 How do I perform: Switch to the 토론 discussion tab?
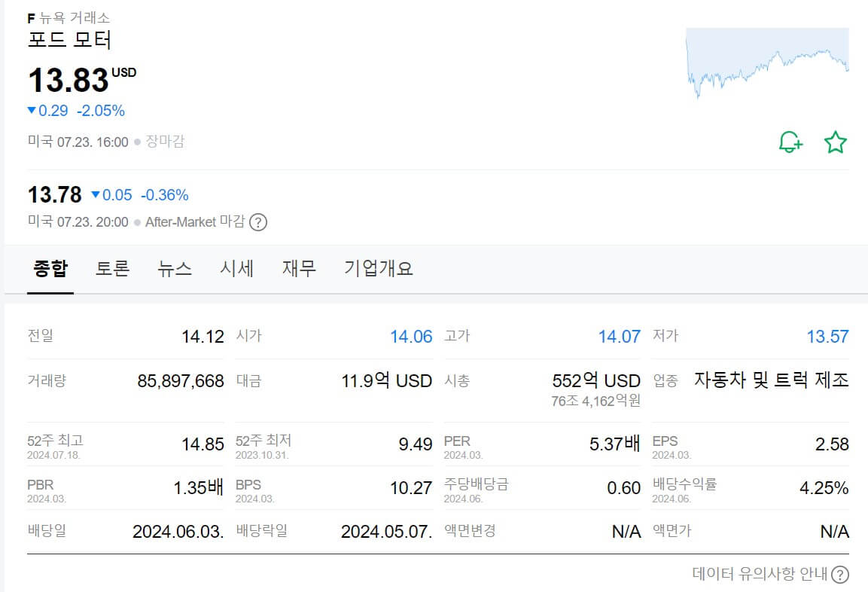112,268
